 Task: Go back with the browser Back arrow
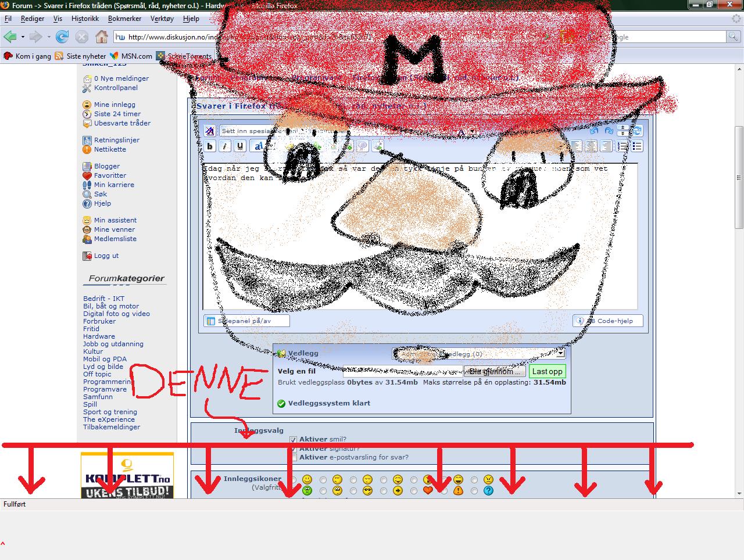coord(9,37)
